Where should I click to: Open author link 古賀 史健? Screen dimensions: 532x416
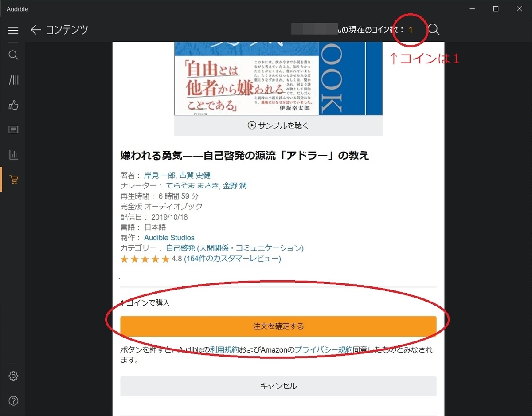coord(195,175)
